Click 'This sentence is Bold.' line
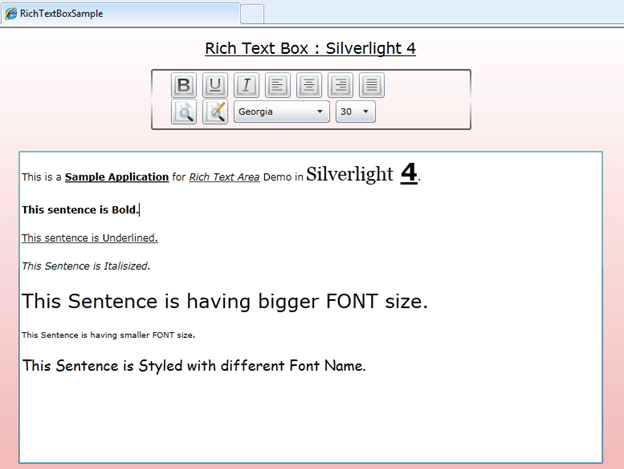 pyautogui.click(x=80, y=210)
